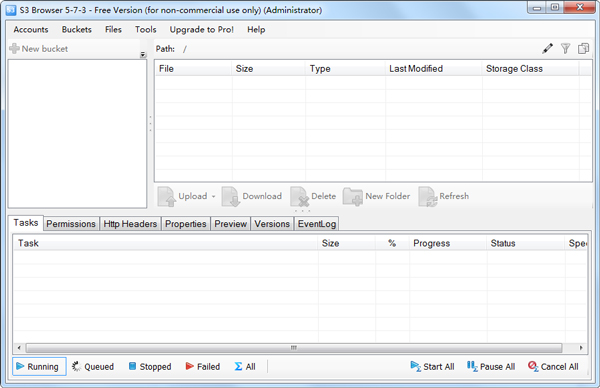The width and height of the screenshot is (600, 388).
Task: Create a New Folder
Action: pos(377,196)
